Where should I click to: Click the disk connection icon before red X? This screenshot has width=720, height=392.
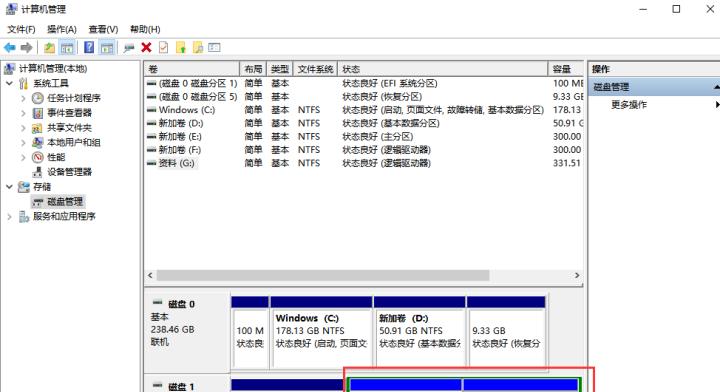click(129, 47)
